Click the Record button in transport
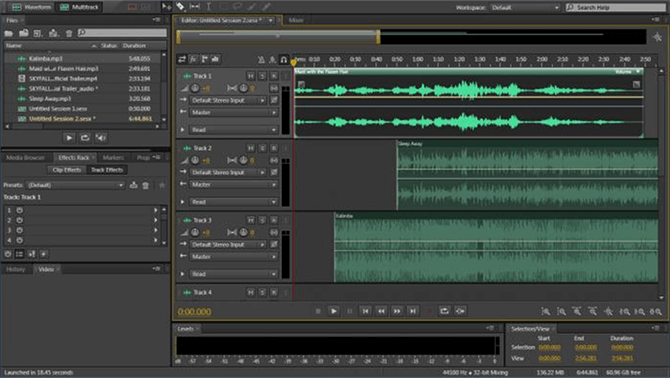This screenshot has width=670, height=378. coord(429,311)
